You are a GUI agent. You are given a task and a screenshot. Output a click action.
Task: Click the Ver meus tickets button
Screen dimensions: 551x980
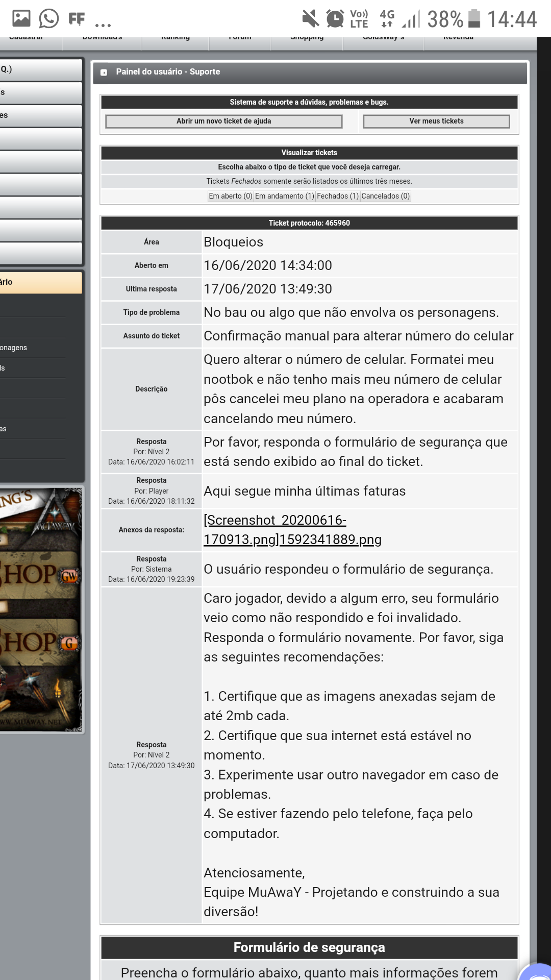pos(436,121)
